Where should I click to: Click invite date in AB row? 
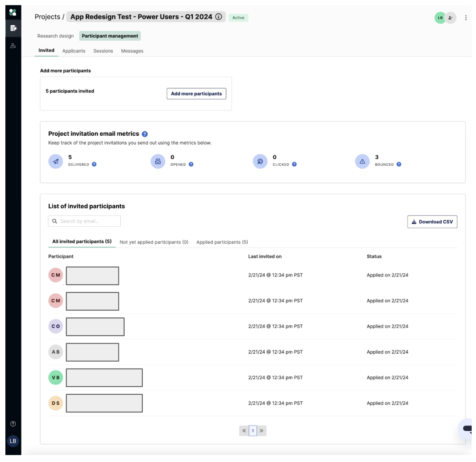pos(275,352)
